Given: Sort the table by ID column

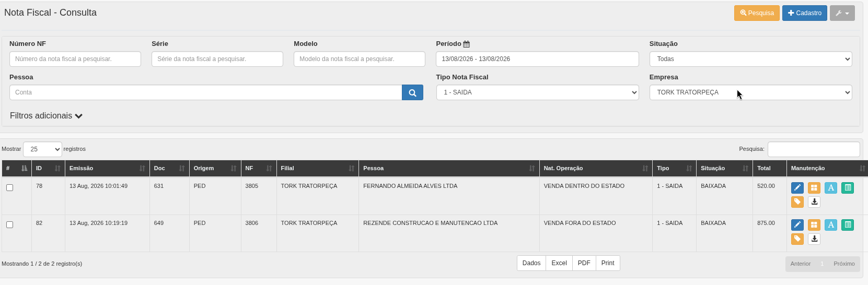Looking at the screenshot, I should pyautogui.click(x=48, y=168).
